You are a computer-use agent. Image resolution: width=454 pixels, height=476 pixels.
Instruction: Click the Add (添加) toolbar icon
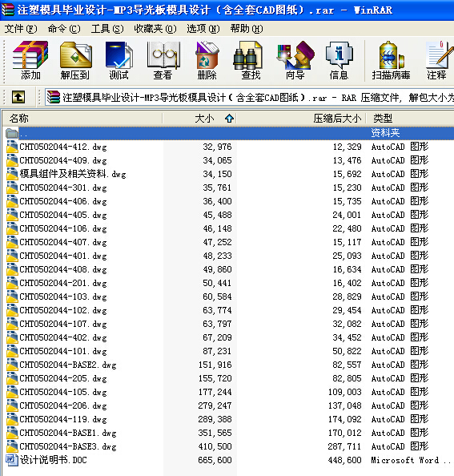pyautogui.click(x=30, y=61)
